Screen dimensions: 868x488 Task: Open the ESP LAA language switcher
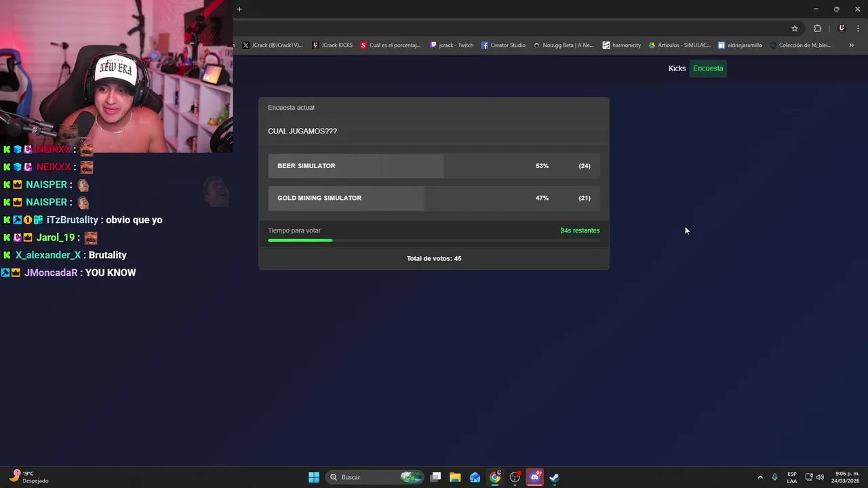[x=792, y=477]
